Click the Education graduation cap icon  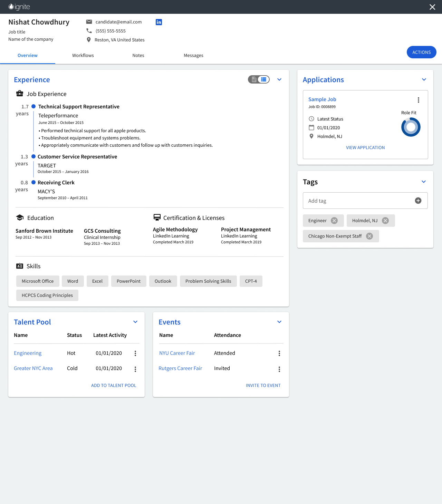point(20,217)
